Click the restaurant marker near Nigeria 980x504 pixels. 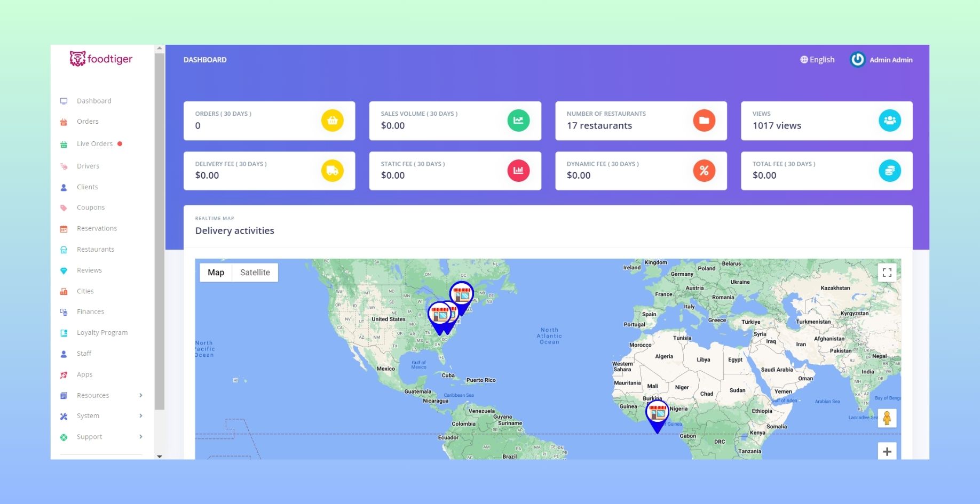click(x=657, y=414)
